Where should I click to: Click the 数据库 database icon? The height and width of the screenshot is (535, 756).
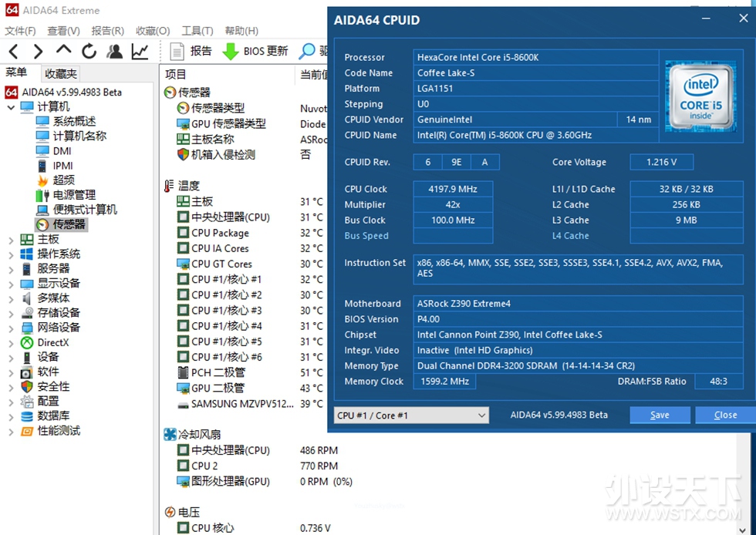pos(27,416)
